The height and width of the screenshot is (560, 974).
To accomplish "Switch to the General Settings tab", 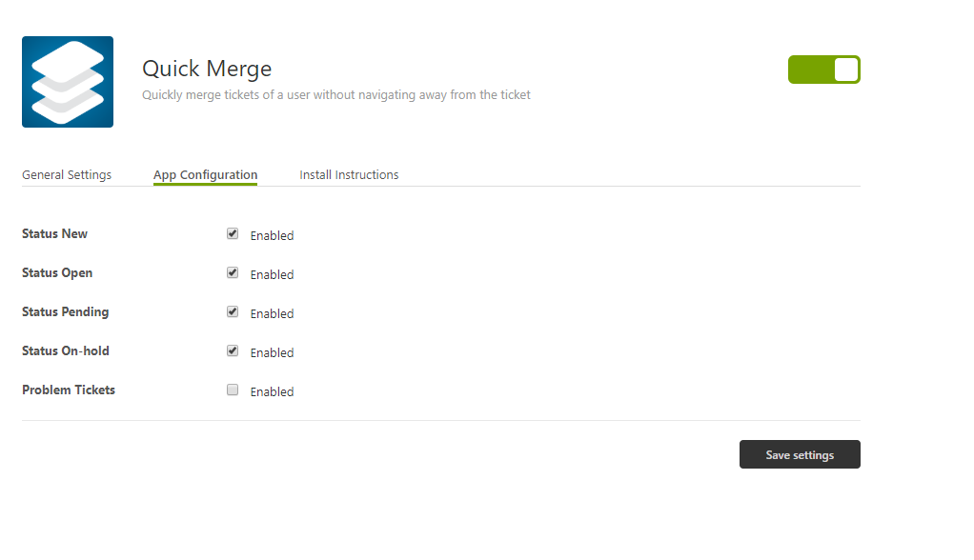I will point(67,175).
